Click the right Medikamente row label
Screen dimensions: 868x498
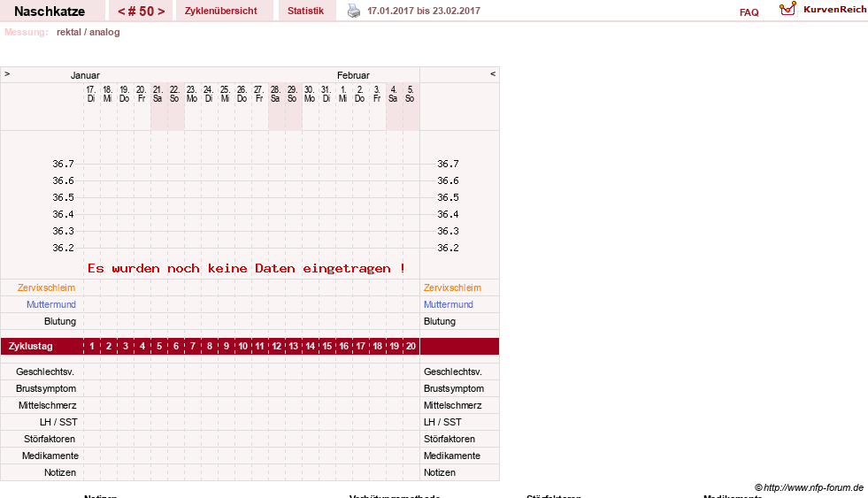(452, 456)
